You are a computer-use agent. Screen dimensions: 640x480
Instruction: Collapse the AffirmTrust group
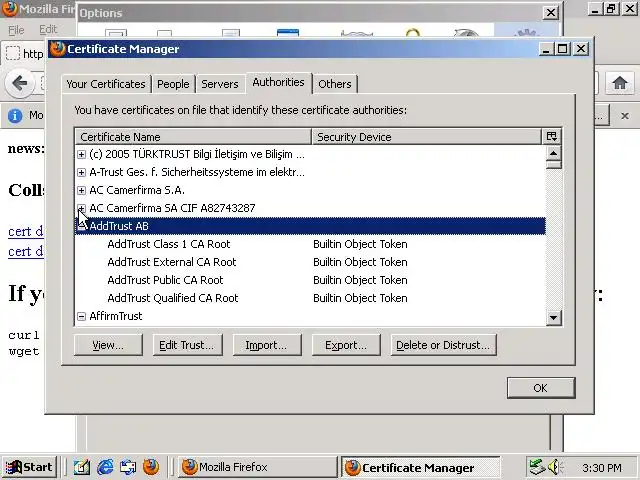point(81,316)
